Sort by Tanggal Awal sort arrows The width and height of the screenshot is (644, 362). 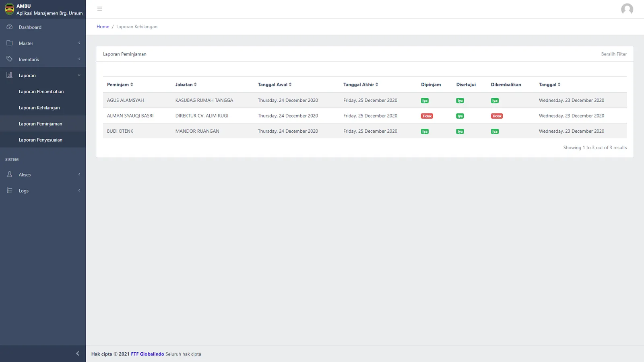point(290,84)
